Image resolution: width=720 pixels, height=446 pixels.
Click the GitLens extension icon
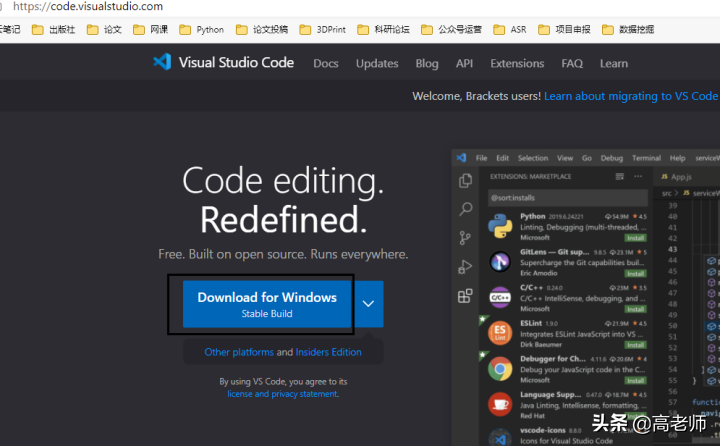[500, 262]
